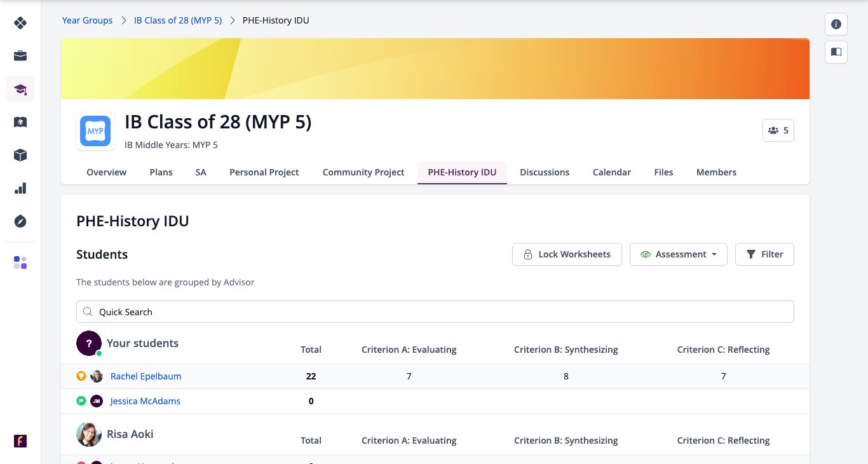Viewport: 868px width, 464px height.
Task: Click the compass explore sidebar icon
Action: click(20, 221)
